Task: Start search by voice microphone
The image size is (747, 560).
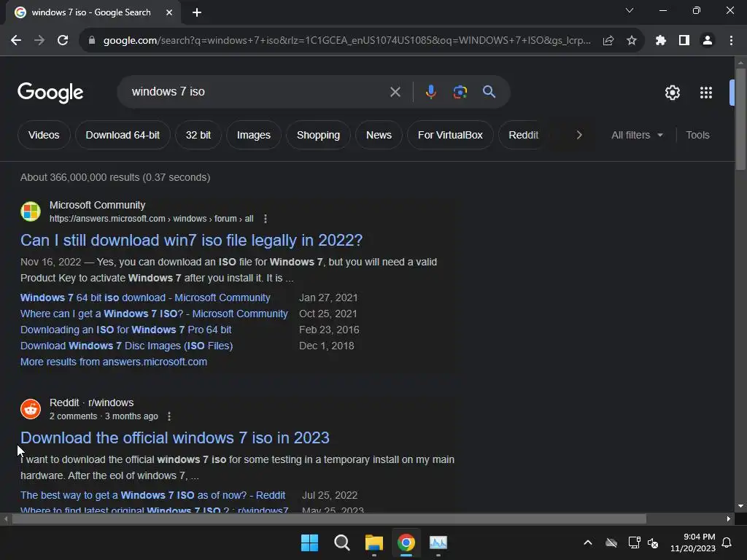Action: (430, 92)
